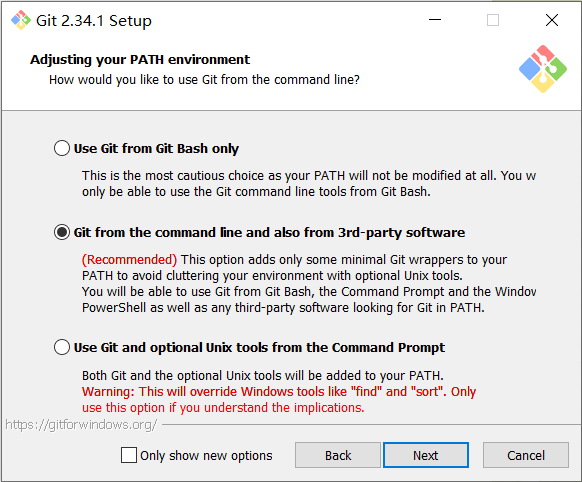Proceed with the Next button
Screen dimensions: 582x482
pyautogui.click(x=426, y=455)
